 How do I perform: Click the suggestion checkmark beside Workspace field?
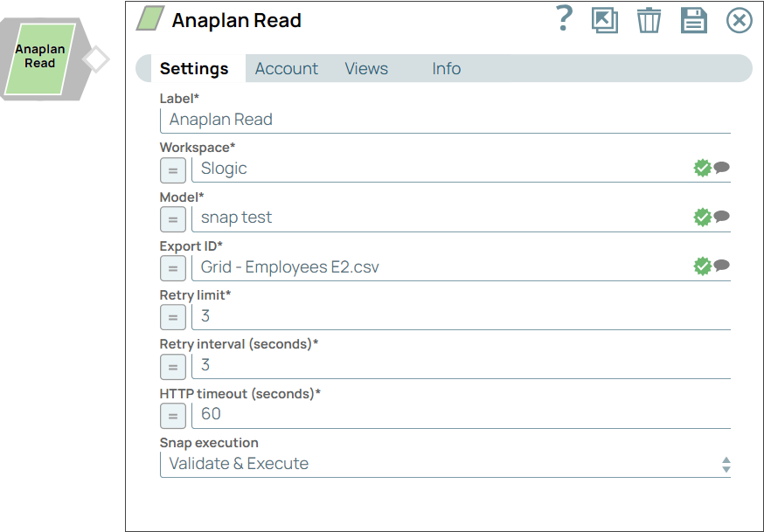[x=702, y=168]
